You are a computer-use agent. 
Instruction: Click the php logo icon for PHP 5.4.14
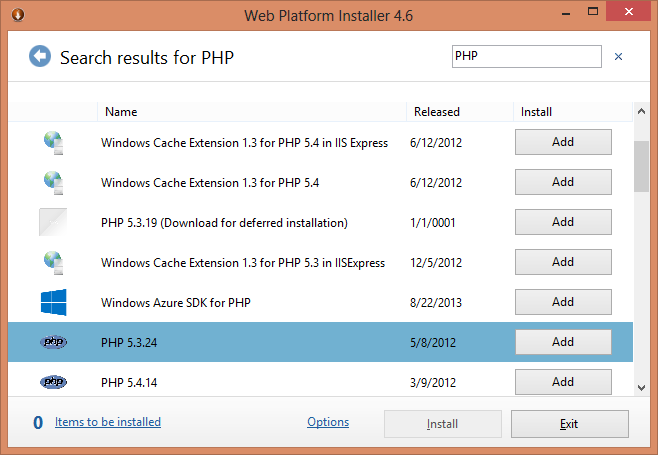[53, 382]
